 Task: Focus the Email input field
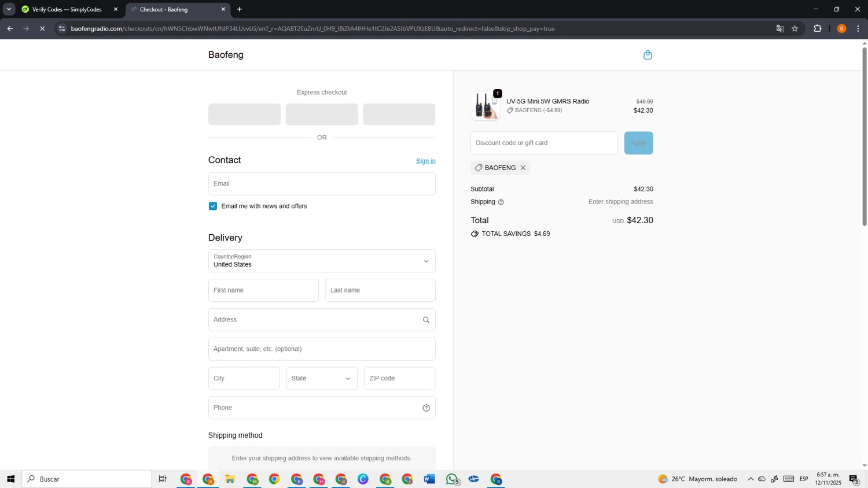coord(322,184)
